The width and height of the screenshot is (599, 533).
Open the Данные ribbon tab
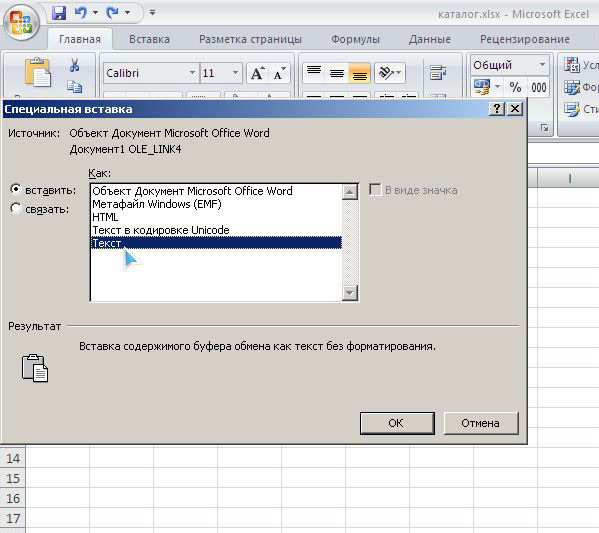click(429, 39)
